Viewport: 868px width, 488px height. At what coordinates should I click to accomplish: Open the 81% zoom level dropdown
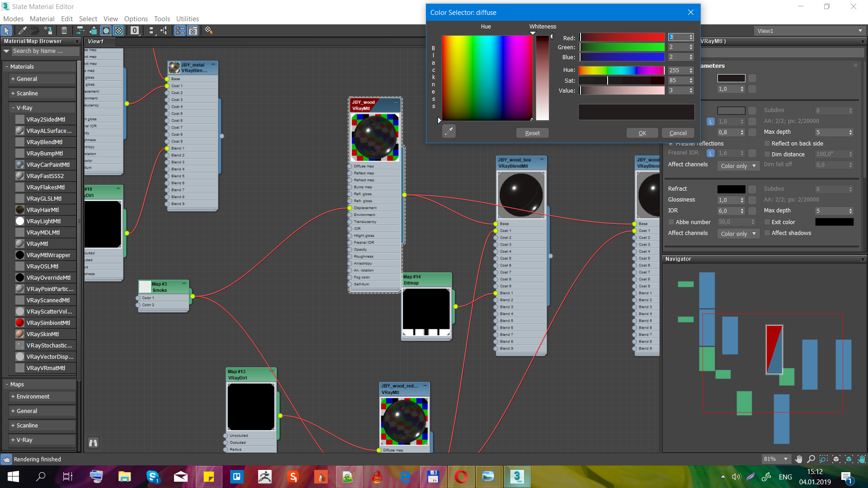[x=786, y=459]
